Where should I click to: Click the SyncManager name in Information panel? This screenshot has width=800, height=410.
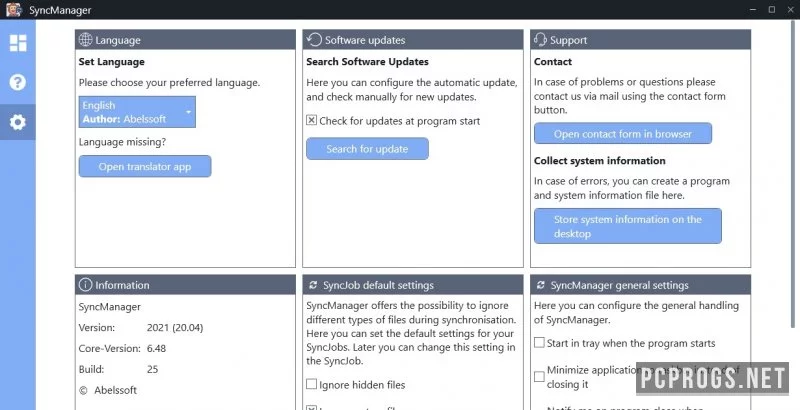(x=110, y=307)
